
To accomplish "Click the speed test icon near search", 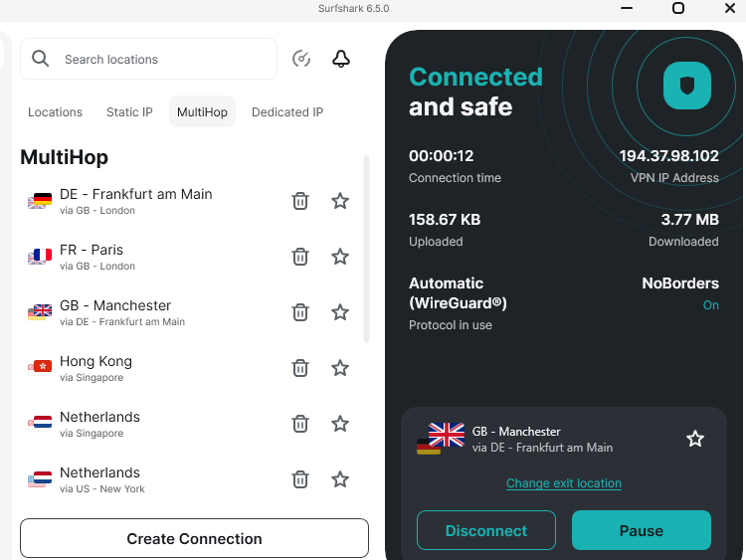I will (x=301, y=59).
